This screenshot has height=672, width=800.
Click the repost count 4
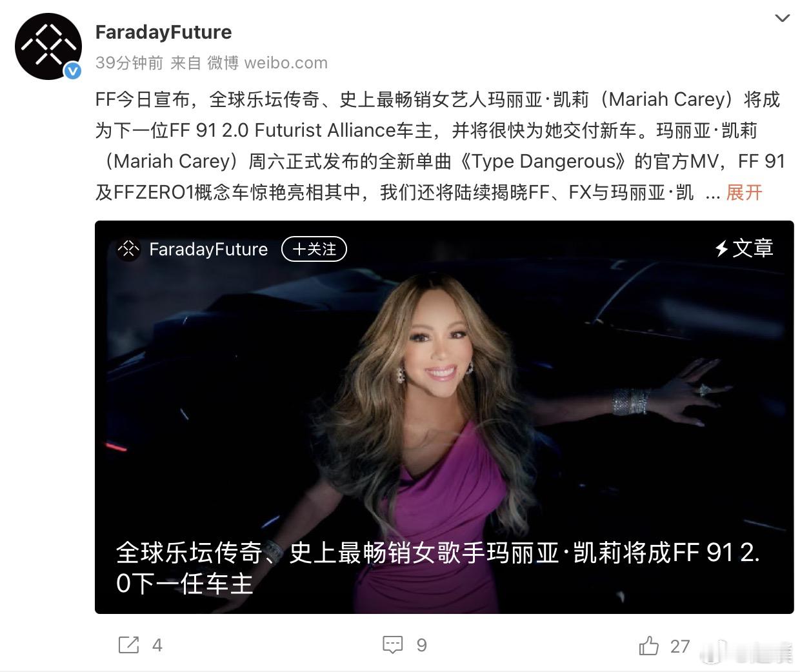point(157,645)
